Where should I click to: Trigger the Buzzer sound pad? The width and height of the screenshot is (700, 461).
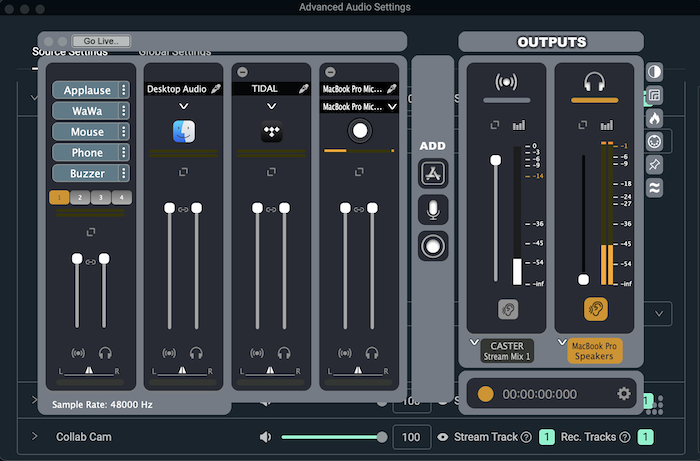[x=85, y=174]
